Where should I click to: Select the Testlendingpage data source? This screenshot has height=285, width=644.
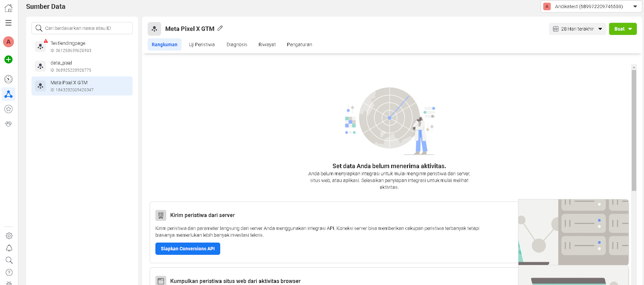click(82, 47)
